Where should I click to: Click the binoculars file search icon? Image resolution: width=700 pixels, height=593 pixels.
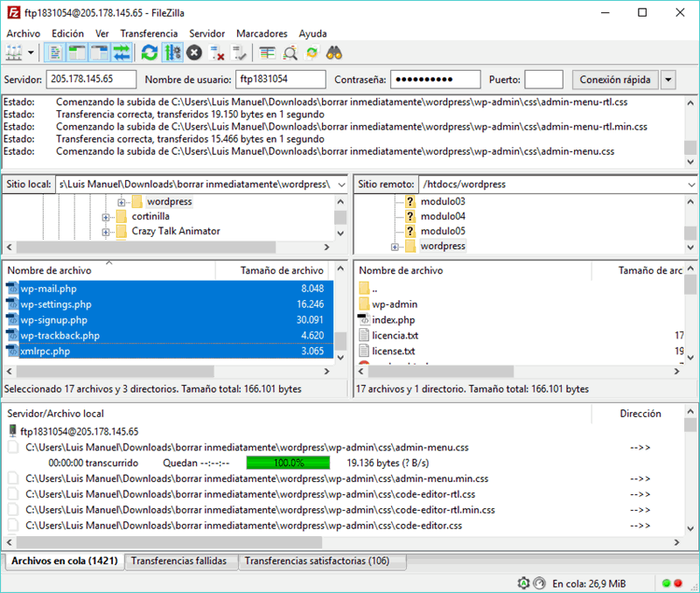(x=333, y=53)
